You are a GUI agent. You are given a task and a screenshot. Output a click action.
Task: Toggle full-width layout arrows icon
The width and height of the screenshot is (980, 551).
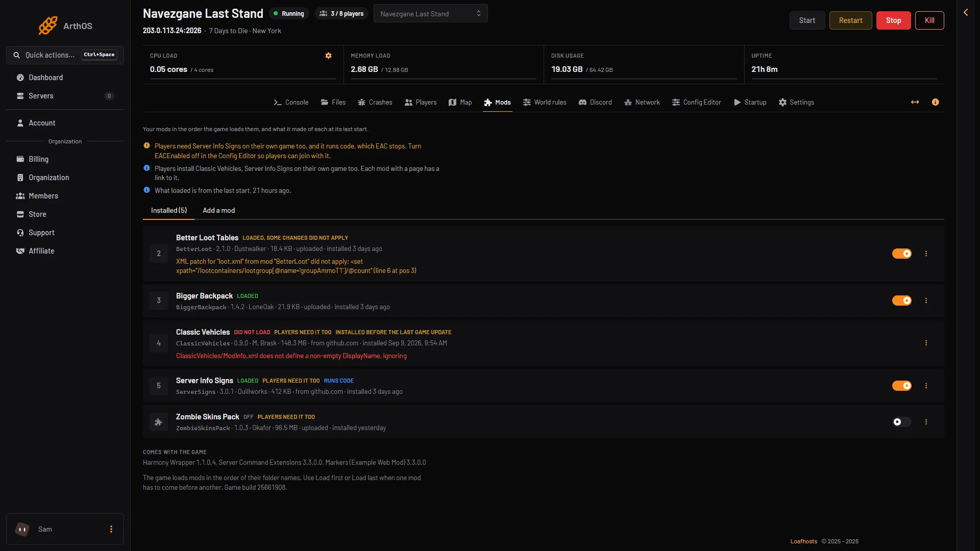coord(915,103)
